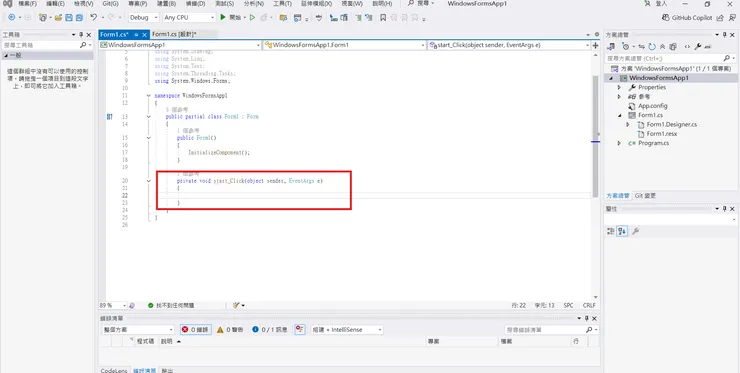Refresh the Solution Explorer tree
The image size is (740, 373).
point(652,46)
